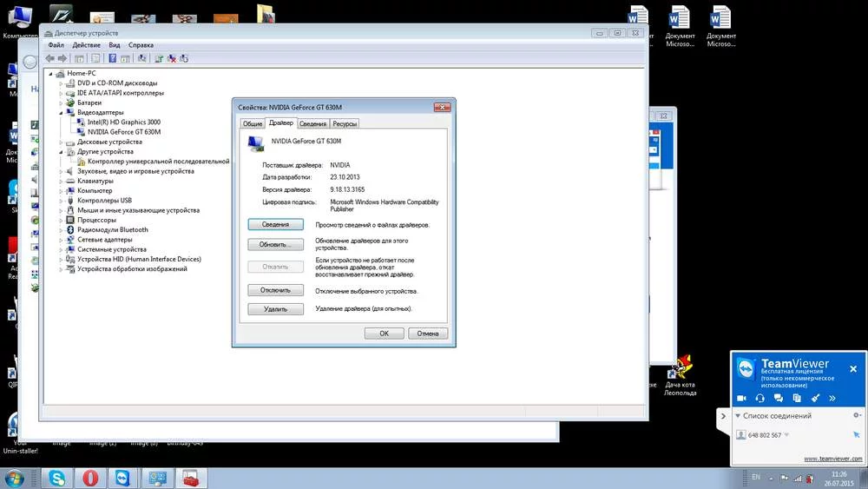Click the Forward arrow in Device Manager toolbar
The width and height of the screenshot is (868, 489).
tap(62, 58)
